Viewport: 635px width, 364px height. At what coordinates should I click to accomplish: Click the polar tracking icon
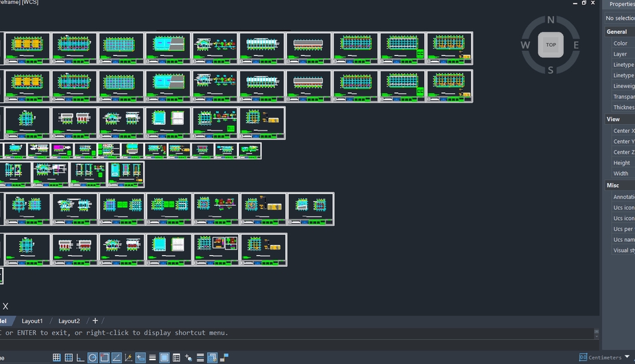[x=93, y=357]
